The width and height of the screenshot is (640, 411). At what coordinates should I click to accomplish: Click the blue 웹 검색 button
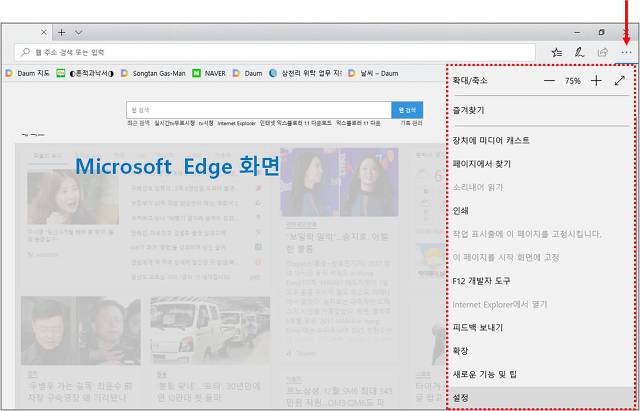(407, 110)
